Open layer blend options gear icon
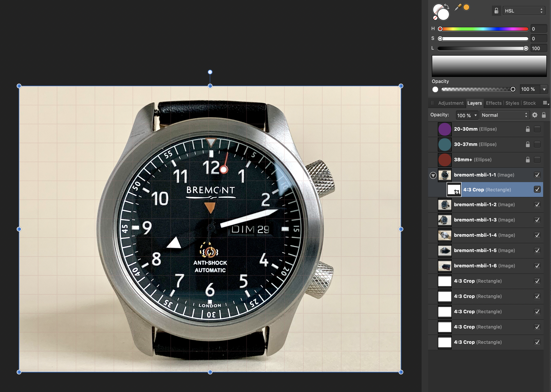 click(535, 115)
